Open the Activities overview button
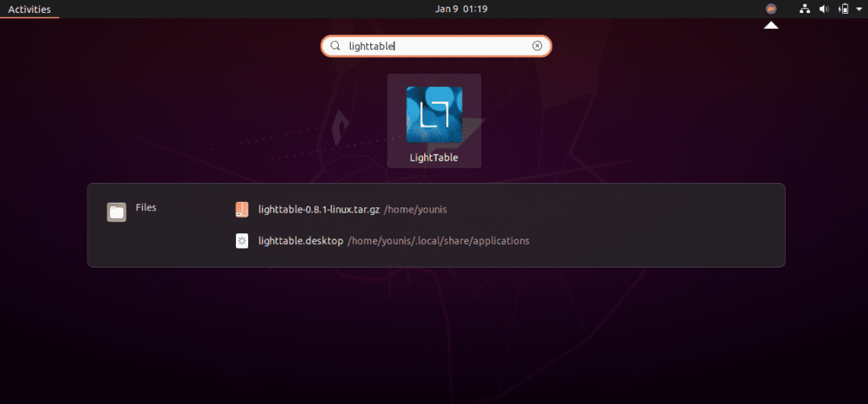868x404 pixels. coord(30,9)
